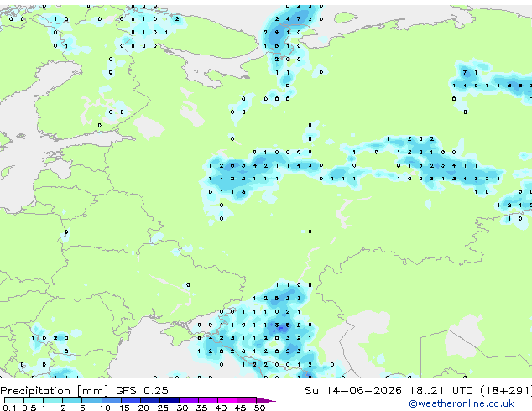Click the '45' legend scale label

pos(240,408)
